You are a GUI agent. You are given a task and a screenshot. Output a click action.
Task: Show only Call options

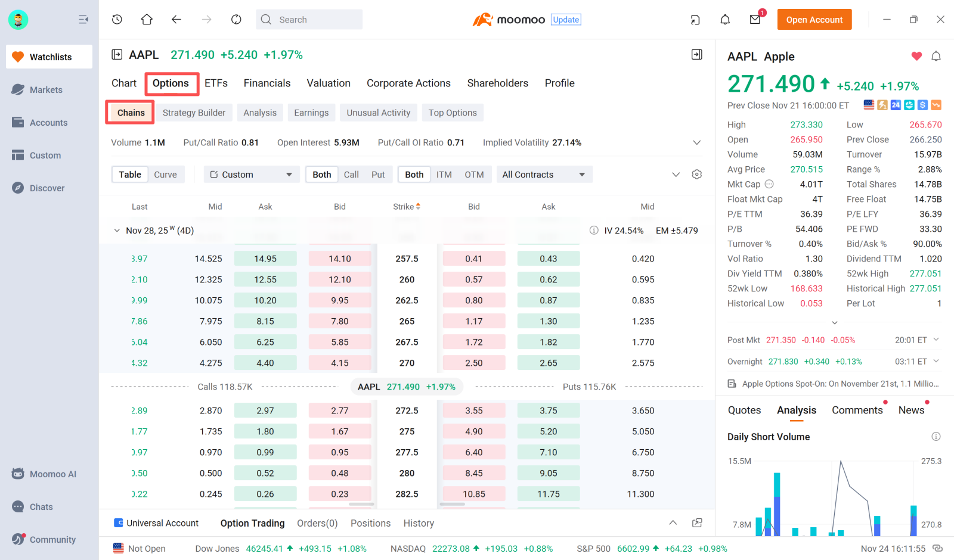351,175
